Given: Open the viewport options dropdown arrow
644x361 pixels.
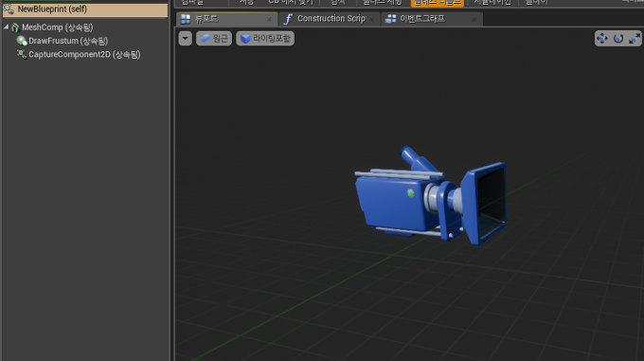Looking at the screenshot, I should [186, 39].
